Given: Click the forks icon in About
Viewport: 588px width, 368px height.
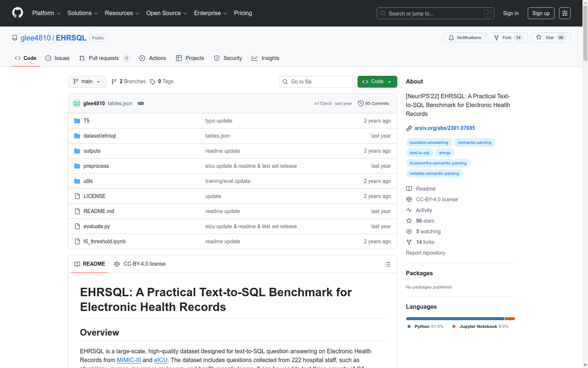Looking at the screenshot, I should [x=409, y=242].
